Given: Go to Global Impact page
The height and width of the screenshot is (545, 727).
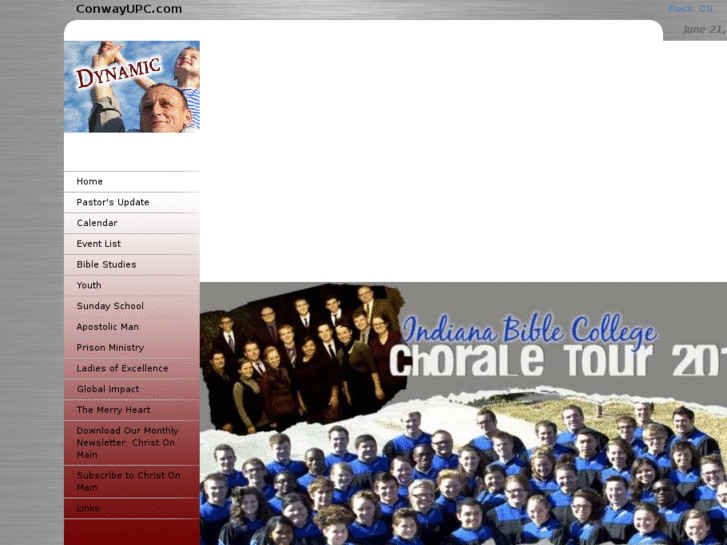Looking at the screenshot, I should tap(132, 389).
